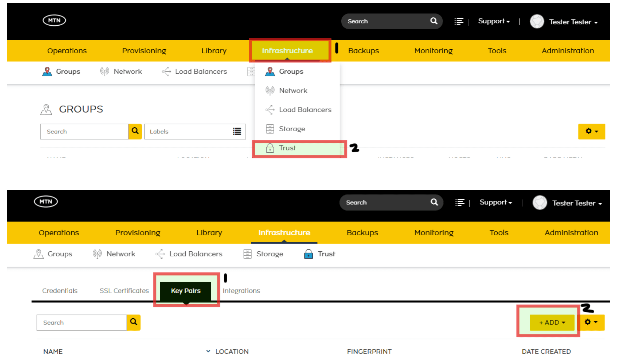
Task: Open gear settings dropdown on Key Pairs page
Action: pos(591,322)
